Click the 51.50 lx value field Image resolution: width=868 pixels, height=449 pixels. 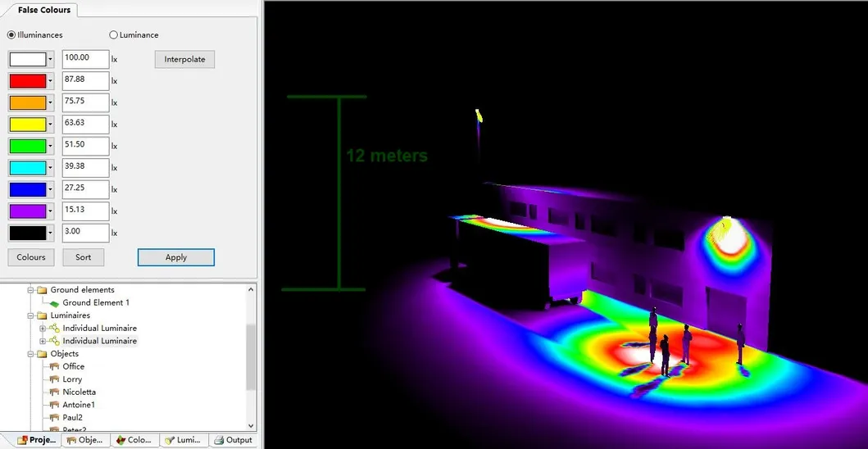click(x=85, y=146)
